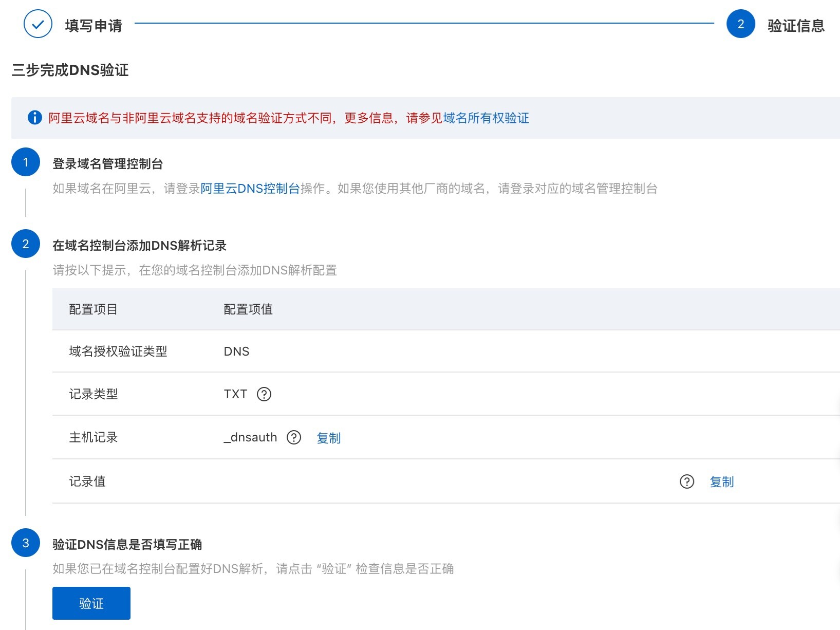Select the DNS value in 域名授权验证类型 row
This screenshot has height=630, width=840.
pyautogui.click(x=236, y=351)
